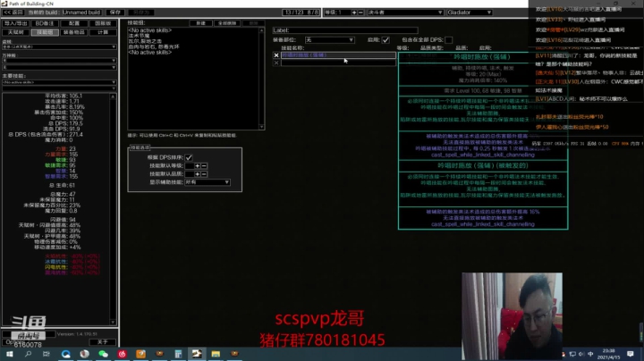Select the 法术节魔 skill group row

pos(139,36)
